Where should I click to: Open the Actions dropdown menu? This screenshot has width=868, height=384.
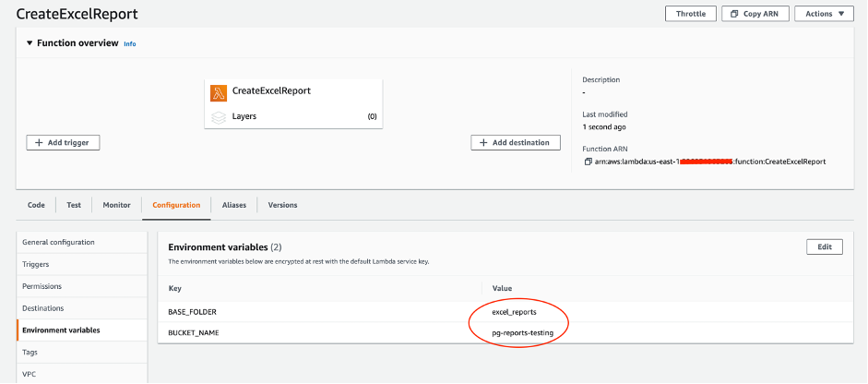pyautogui.click(x=824, y=14)
